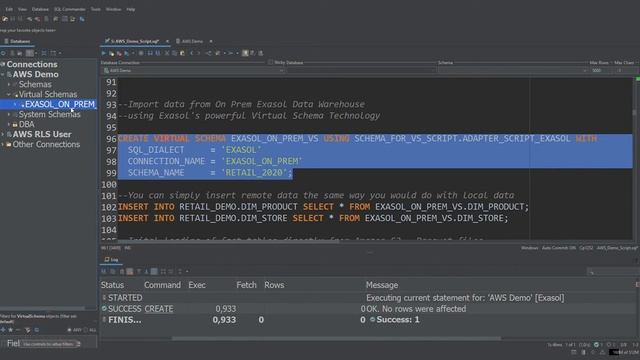Open the Database Connection dropdown showing AWS Demo
The height and width of the screenshot is (360, 640).
coord(193,71)
